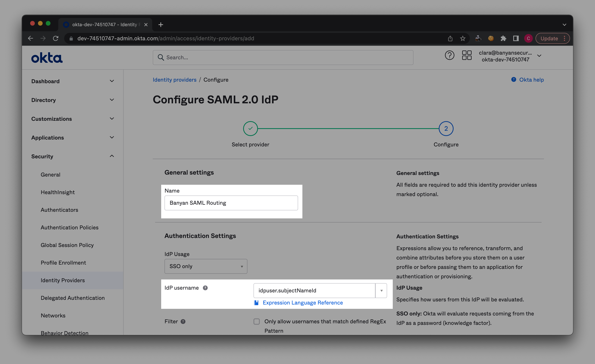Click the Name input field

[231, 203]
